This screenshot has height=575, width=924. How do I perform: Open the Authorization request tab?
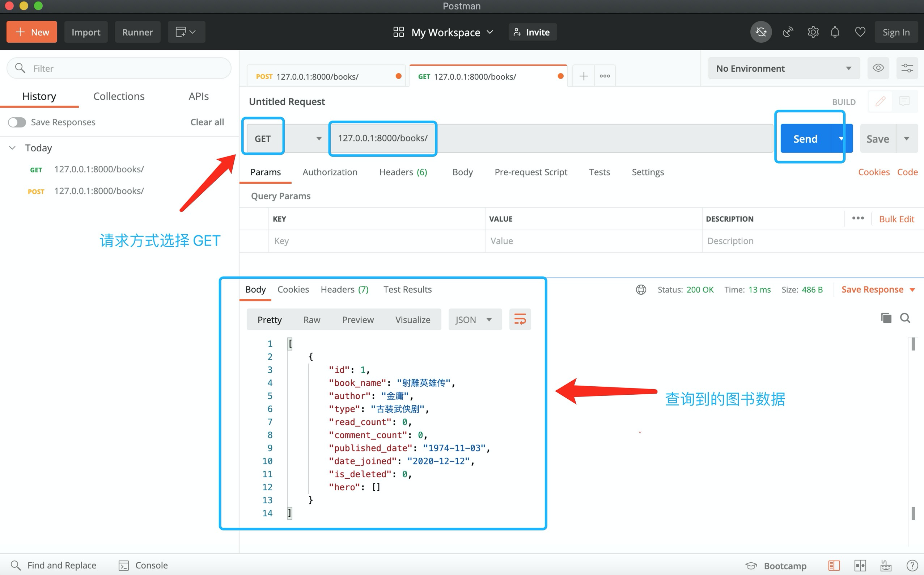(330, 172)
